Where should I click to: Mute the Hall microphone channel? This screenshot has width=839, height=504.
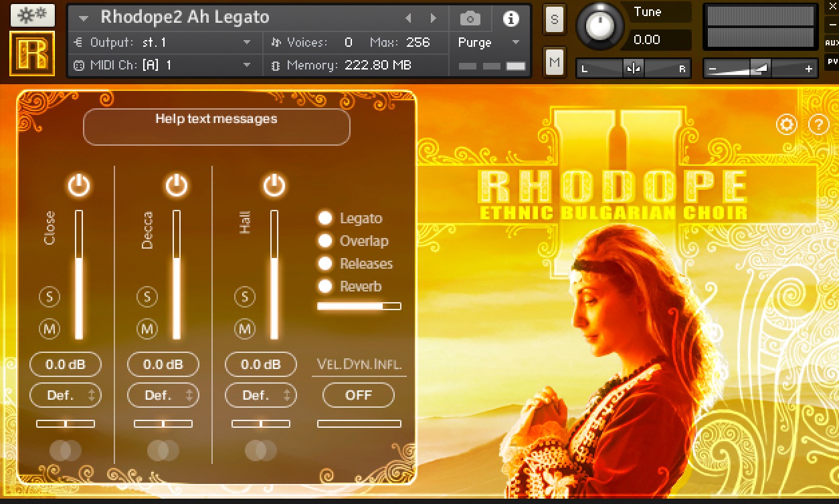point(245,328)
